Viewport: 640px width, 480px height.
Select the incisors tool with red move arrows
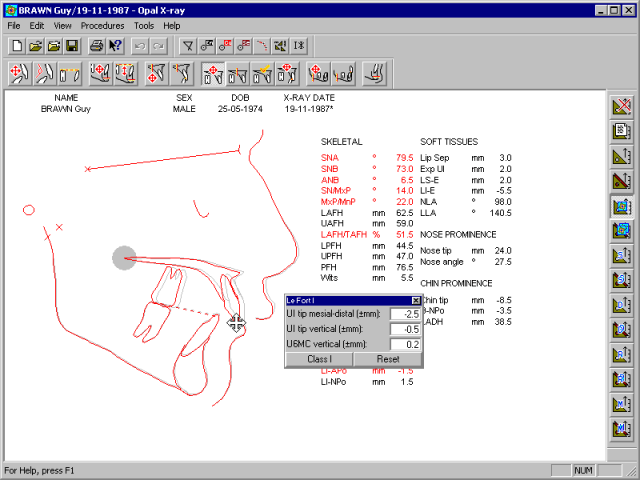pyautogui.click(x=20, y=74)
